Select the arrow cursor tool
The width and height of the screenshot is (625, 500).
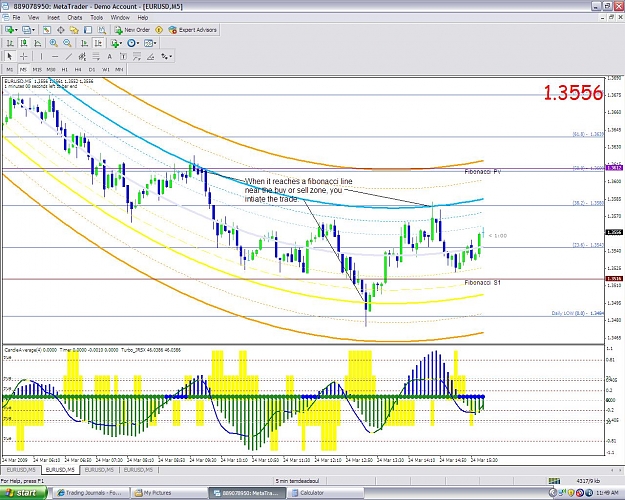coord(10,56)
